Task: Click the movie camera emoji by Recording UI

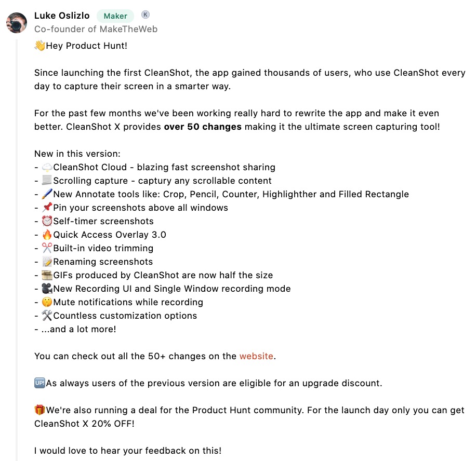Action: coord(47,289)
